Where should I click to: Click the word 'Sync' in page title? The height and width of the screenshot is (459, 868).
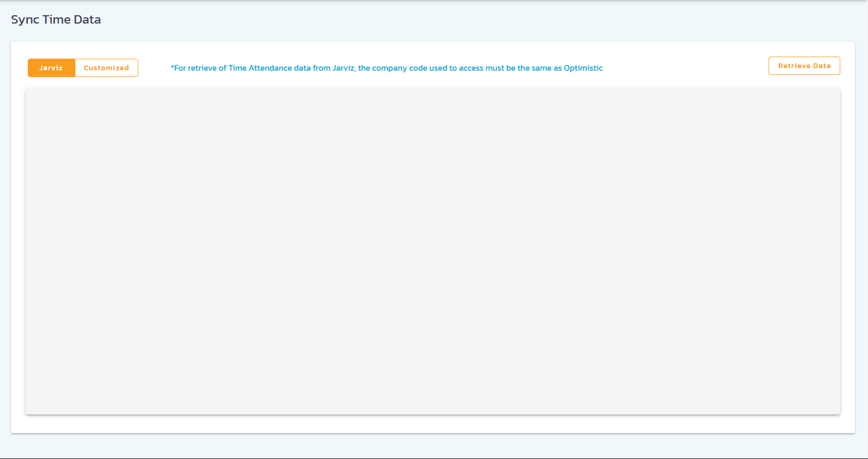(x=25, y=20)
